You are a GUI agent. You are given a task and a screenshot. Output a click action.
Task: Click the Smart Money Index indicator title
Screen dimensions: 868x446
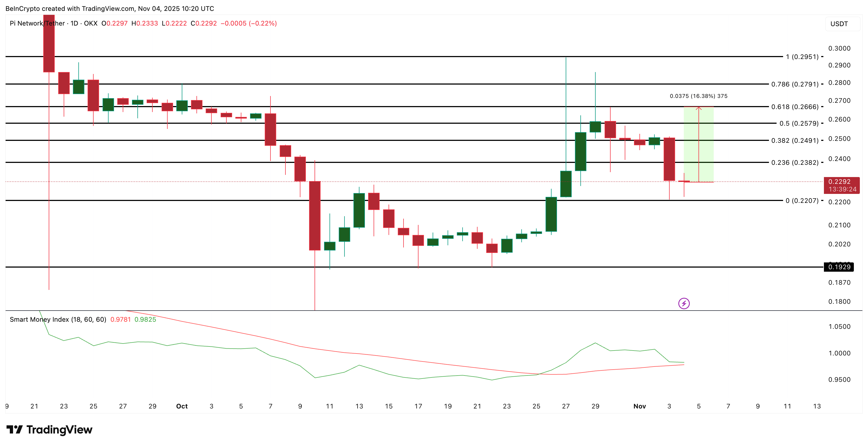58,319
